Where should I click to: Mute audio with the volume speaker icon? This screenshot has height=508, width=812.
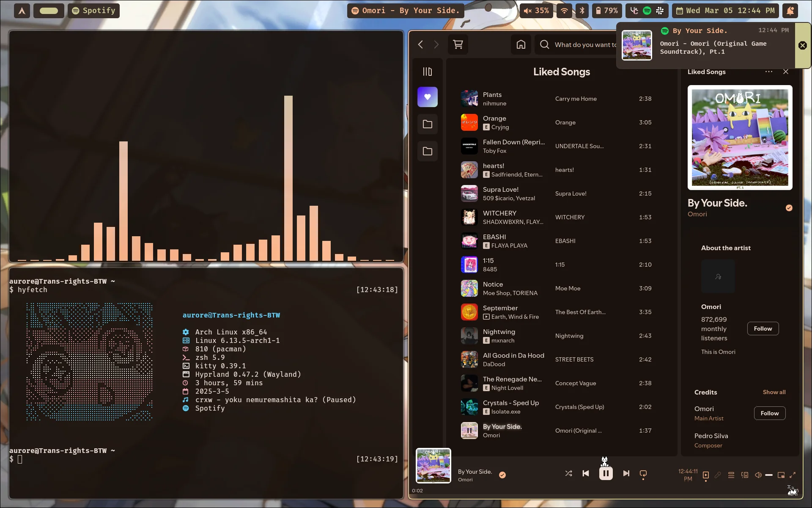point(758,475)
